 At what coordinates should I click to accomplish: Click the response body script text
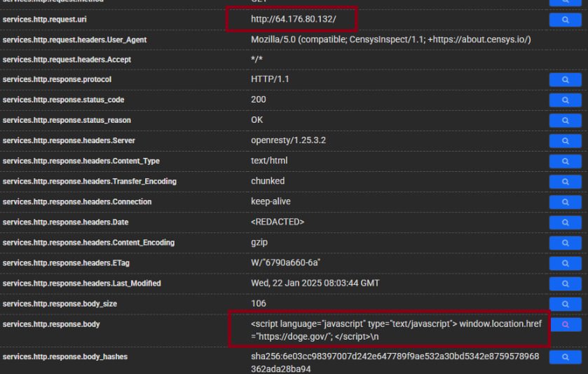click(396, 330)
